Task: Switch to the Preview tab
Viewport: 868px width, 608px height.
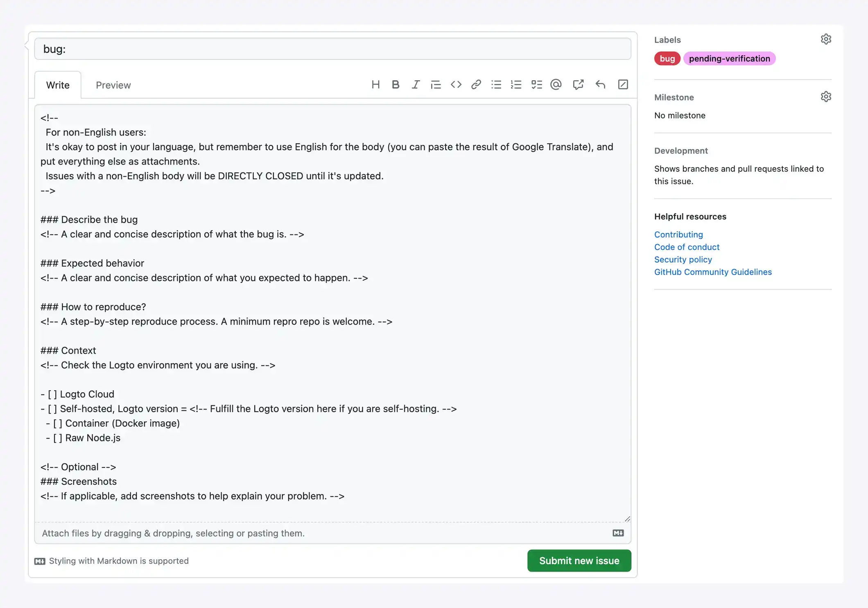Action: pos(113,85)
